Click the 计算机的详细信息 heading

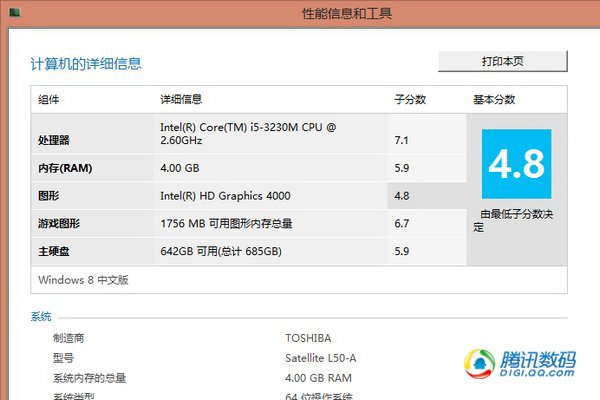click(86, 64)
